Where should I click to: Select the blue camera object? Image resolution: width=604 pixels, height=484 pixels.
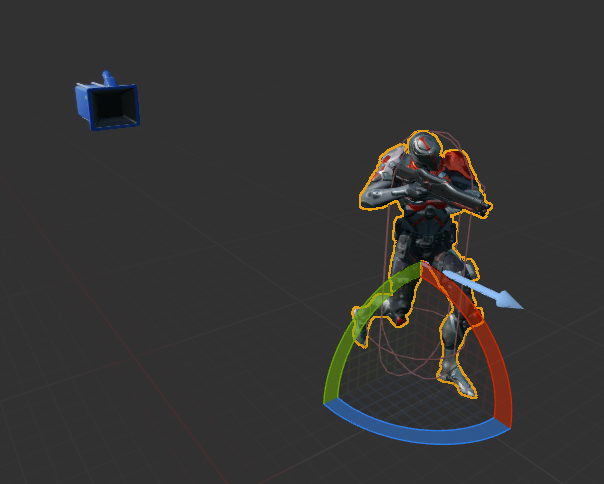107,102
